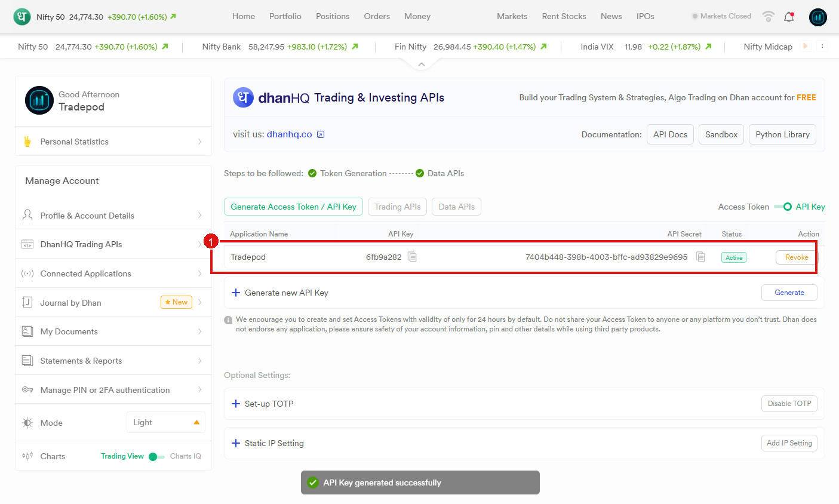Toggle charts between Trading View and Charts IQ
This screenshot has height=504, width=839.
tap(156, 457)
